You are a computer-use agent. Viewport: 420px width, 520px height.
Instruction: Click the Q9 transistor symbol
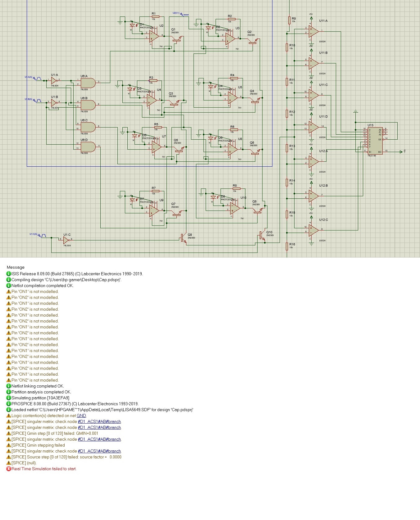coord(184,239)
